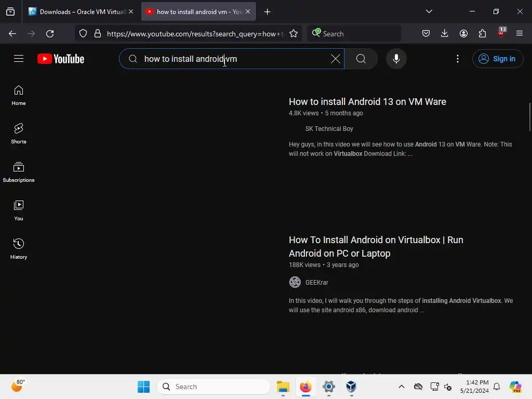
Task: Open Firefox account icon
Action: pos(463,34)
